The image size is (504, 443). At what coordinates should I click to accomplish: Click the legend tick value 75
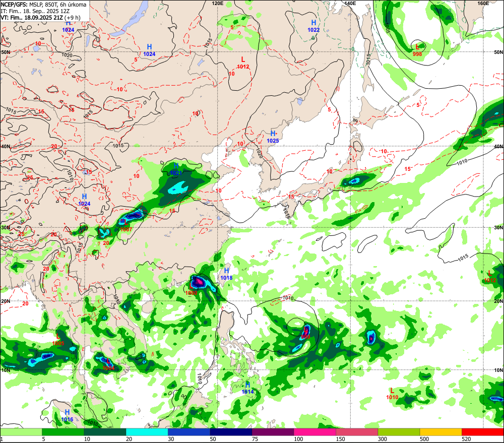255,439
